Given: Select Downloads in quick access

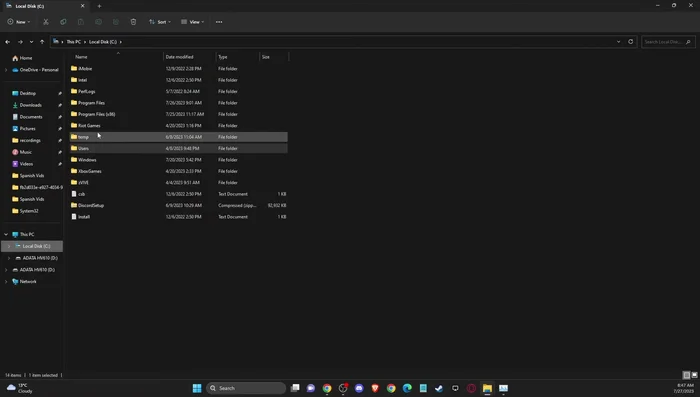Looking at the screenshot, I should click(x=30, y=105).
